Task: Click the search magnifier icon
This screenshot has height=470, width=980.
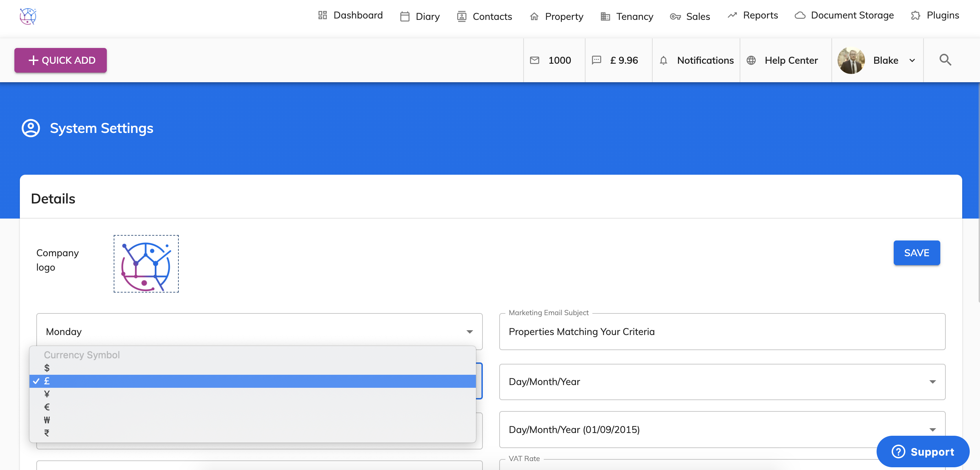Action: point(945,60)
